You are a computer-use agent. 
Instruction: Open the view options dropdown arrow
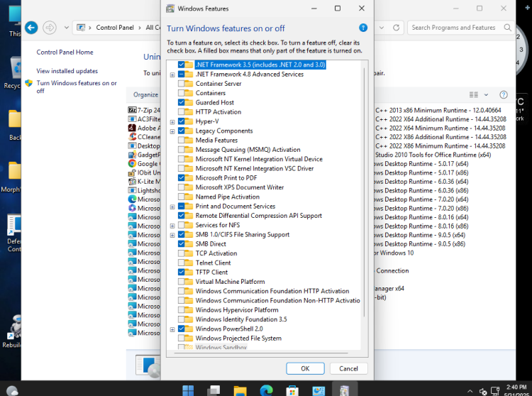coord(486,94)
